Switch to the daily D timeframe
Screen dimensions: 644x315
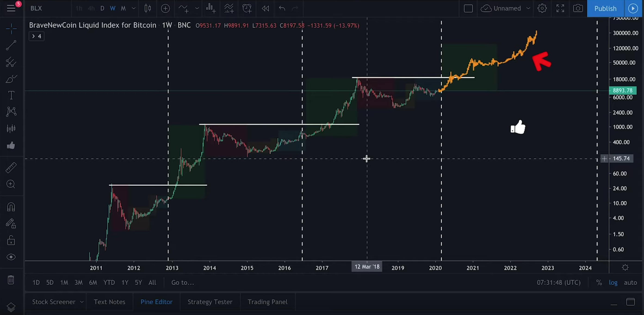[x=102, y=9]
